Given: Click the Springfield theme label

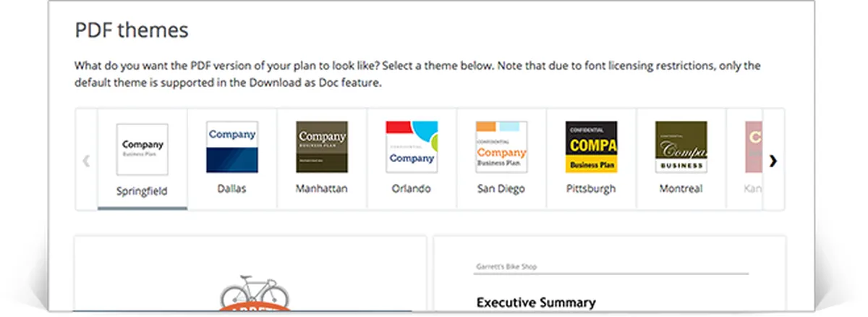Looking at the screenshot, I should click(142, 193).
